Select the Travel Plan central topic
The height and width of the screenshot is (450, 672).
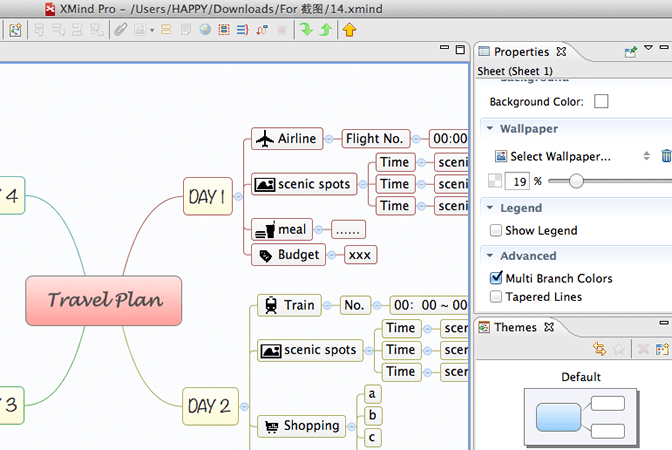(104, 300)
